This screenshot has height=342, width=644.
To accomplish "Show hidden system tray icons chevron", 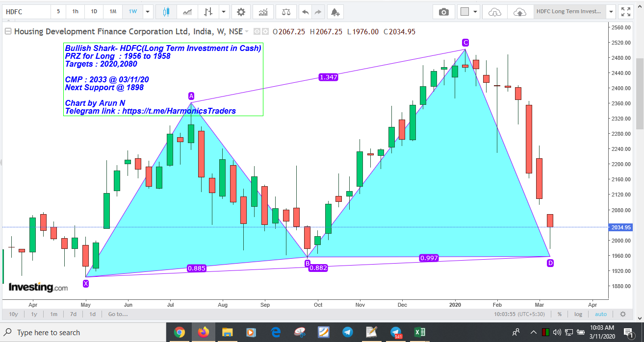I will point(533,332).
